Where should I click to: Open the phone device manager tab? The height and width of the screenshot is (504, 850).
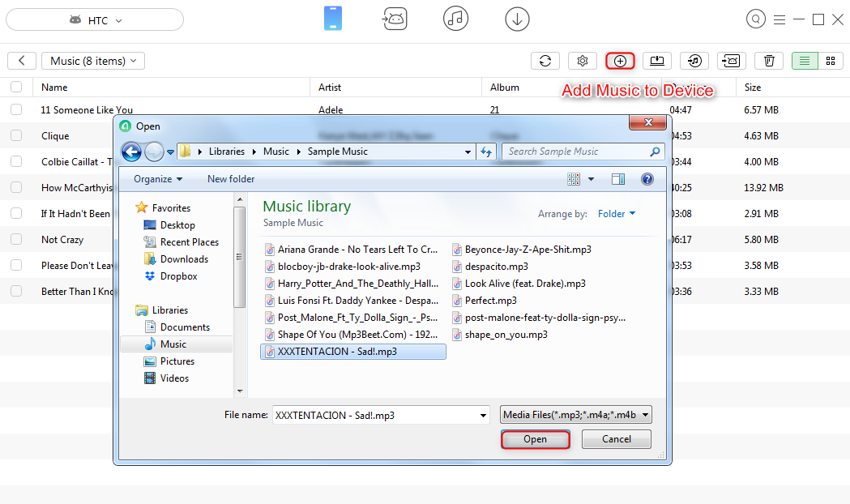333,19
